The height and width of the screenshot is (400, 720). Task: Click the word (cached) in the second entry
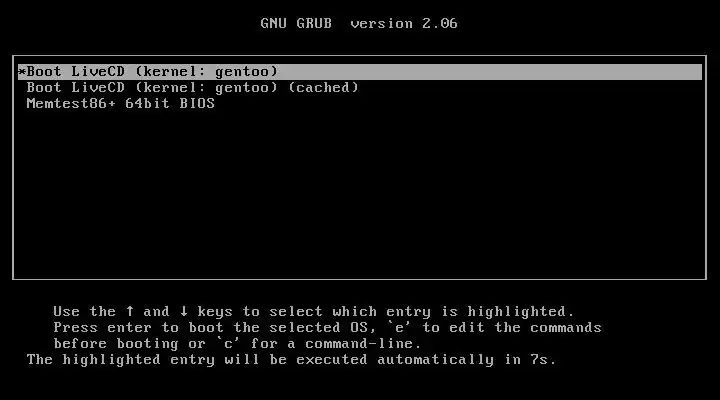323,88
